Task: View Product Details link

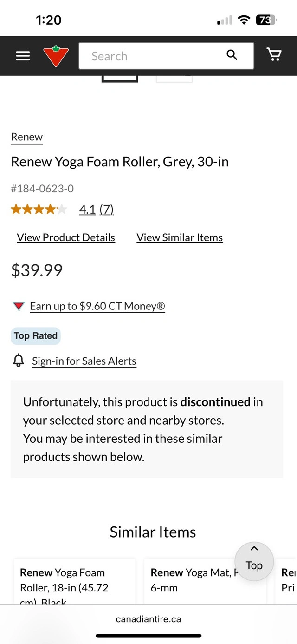Action: [x=66, y=237]
